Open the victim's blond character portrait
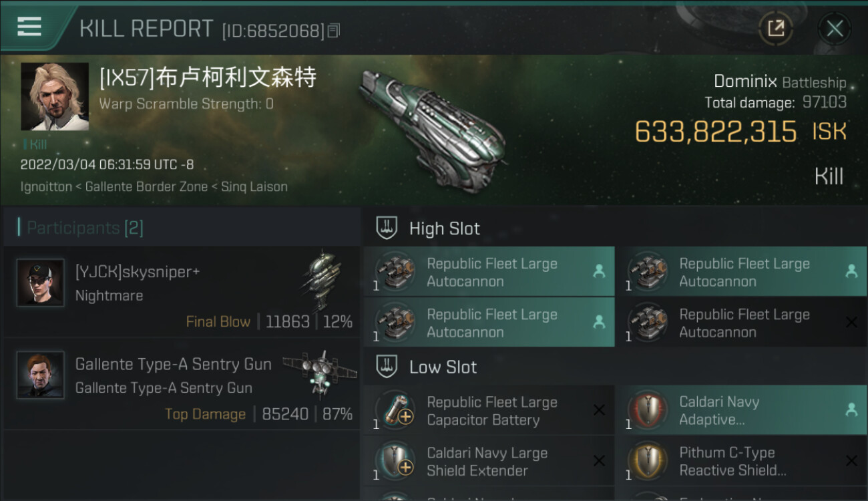The width and height of the screenshot is (868, 501). 55,97
